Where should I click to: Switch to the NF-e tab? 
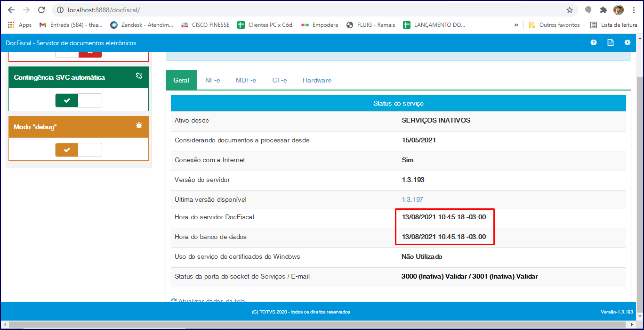point(213,80)
